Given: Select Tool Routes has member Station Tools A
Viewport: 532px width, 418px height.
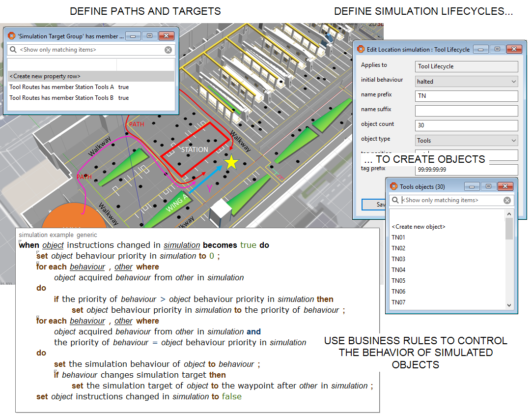Looking at the screenshot, I should 62,87.
